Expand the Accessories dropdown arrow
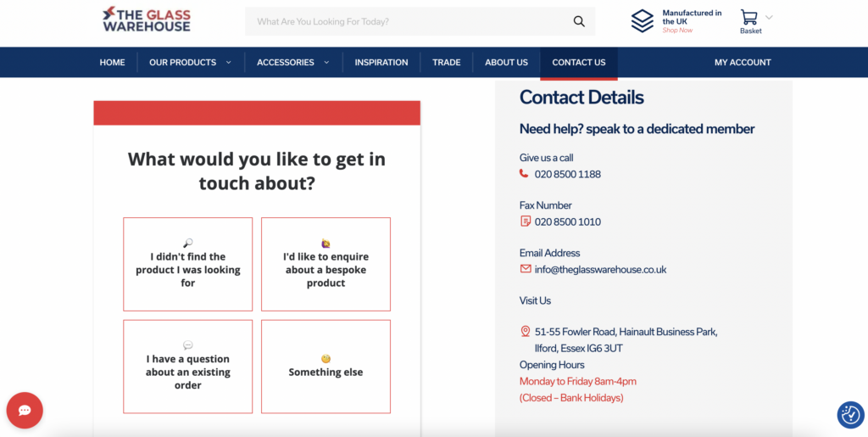 click(x=326, y=63)
